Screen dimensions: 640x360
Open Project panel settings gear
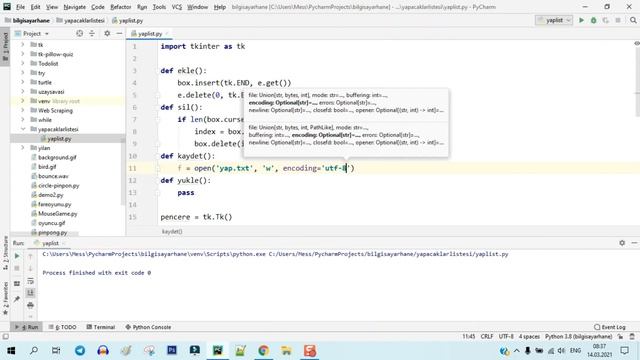pos(107,33)
